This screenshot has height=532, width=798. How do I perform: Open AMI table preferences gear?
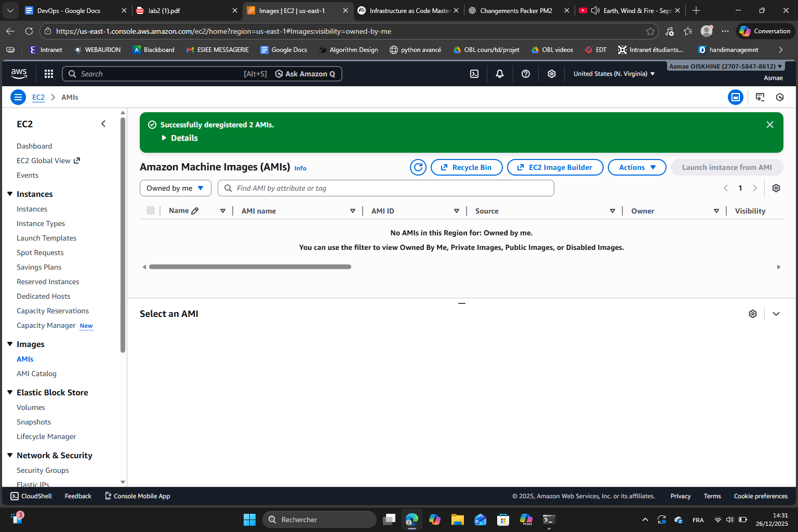pos(776,188)
